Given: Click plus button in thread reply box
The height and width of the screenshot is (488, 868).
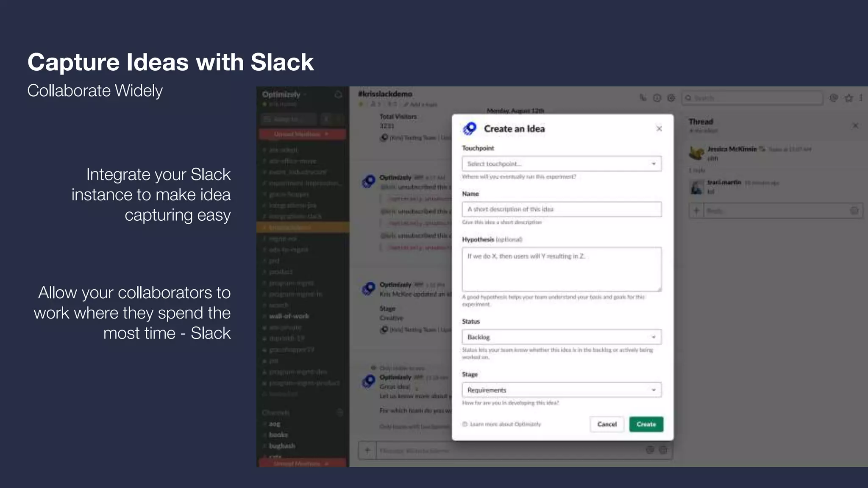Looking at the screenshot, I should pos(696,211).
